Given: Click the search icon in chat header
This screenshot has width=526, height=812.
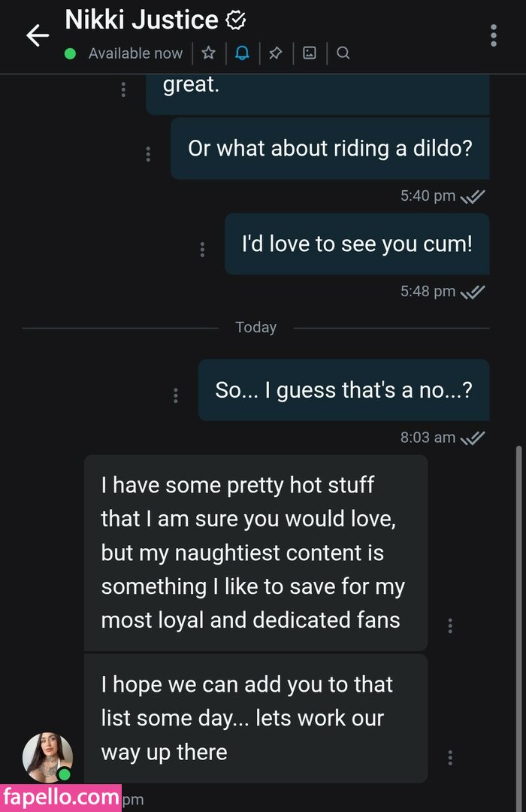Looking at the screenshot, I should 343,53.
